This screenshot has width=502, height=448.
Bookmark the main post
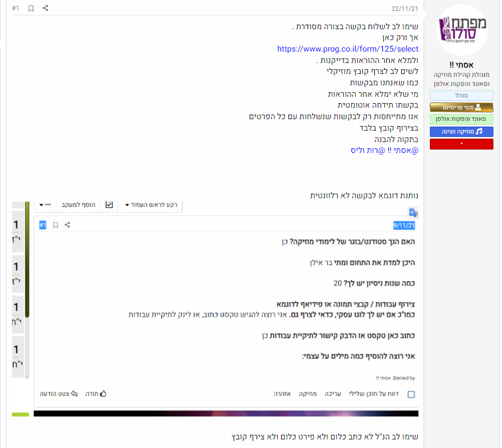point(30,9)
